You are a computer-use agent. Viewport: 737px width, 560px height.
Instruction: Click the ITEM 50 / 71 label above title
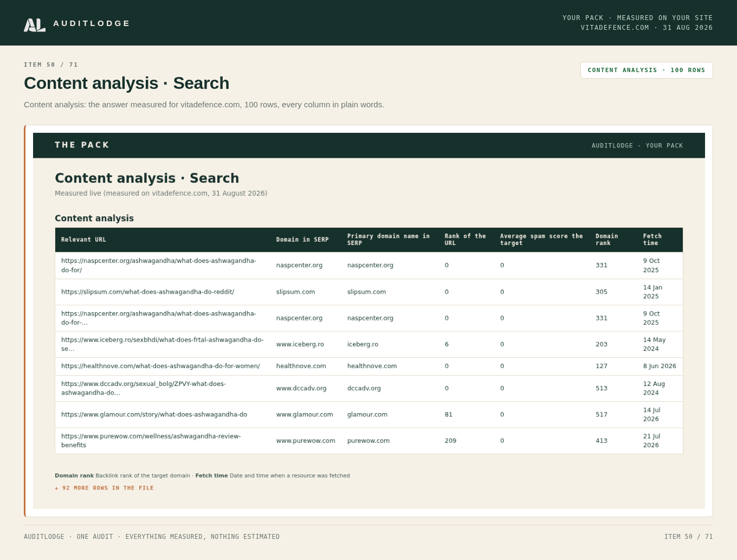point(51,65)
